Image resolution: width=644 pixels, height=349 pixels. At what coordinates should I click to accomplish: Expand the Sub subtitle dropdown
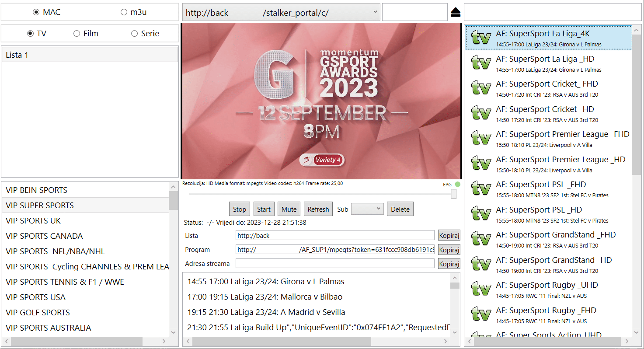point(367,209)
